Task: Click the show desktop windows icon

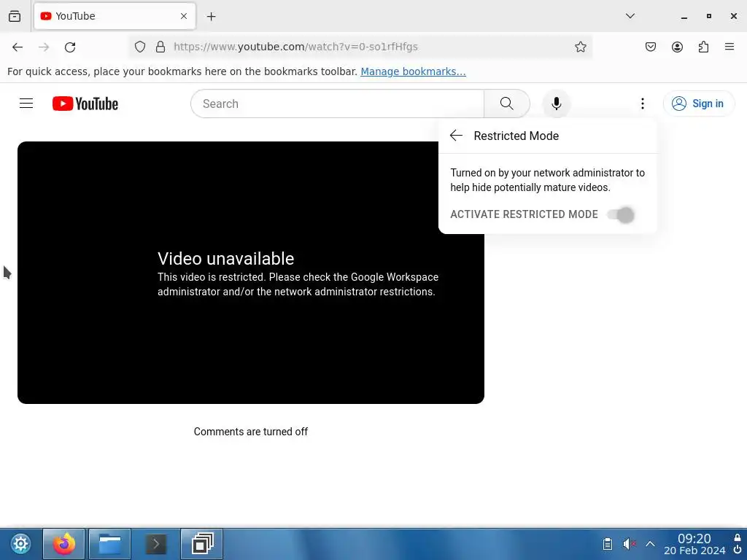Action: pos(202,544)
